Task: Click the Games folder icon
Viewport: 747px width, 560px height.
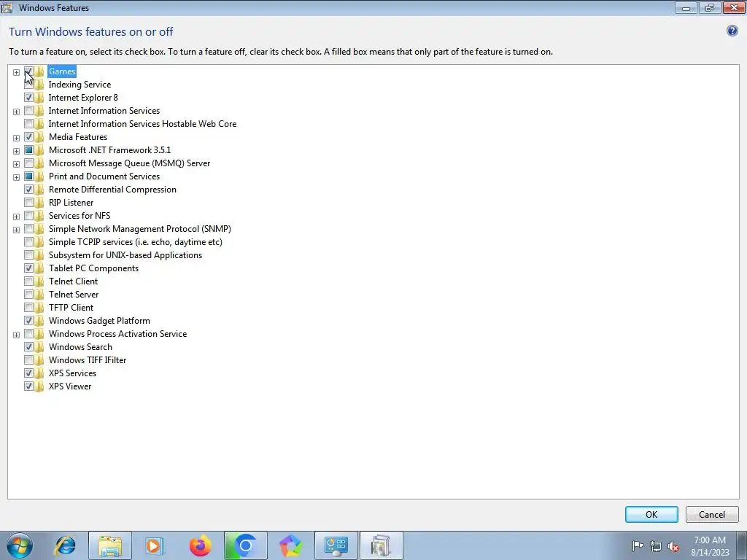Action: click(x=39, y=71)
